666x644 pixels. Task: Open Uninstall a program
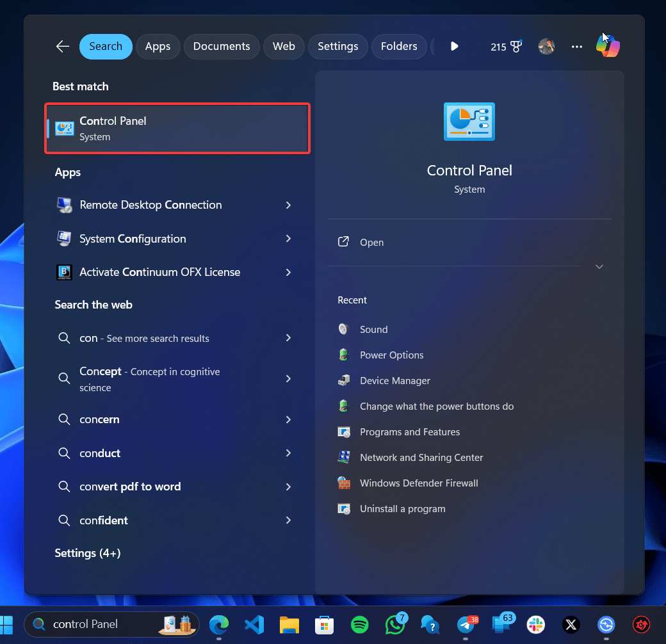tap(403, 508)
